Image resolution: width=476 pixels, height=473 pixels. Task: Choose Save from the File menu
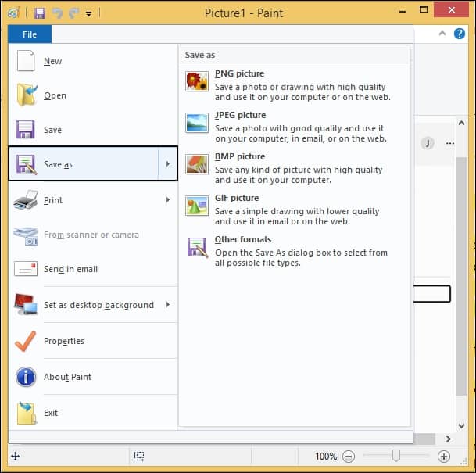pyautogui.click(x=93, y=130)
